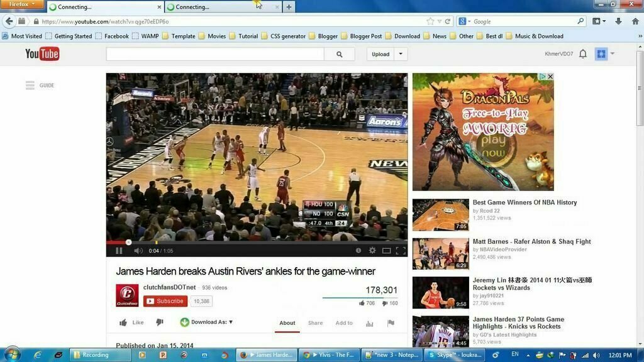The height and width of the screenshot is (362, 644).
Task: Seek on the video progress bar
Action: (x=257, y=242)
